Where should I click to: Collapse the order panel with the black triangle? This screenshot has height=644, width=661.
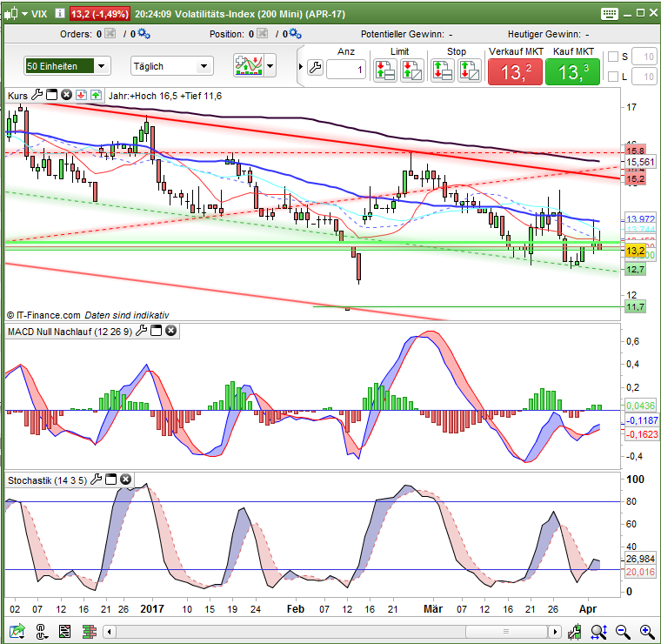coord(301,67)
